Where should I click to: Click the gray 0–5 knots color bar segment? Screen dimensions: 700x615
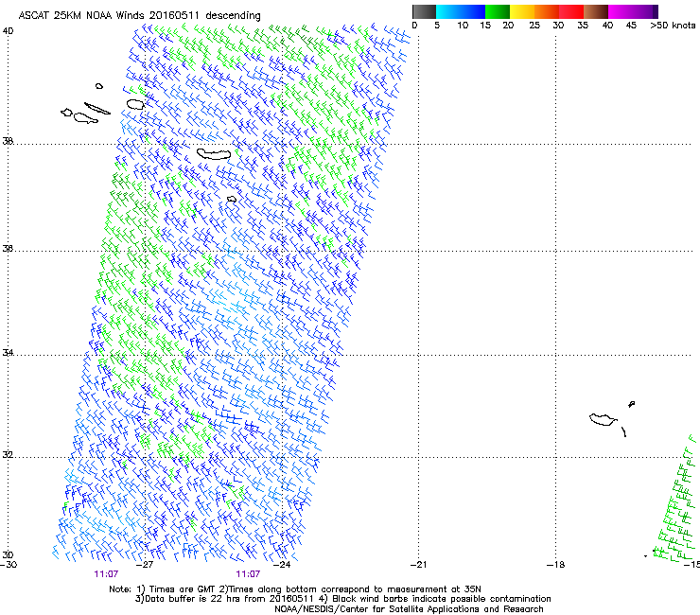424,11
